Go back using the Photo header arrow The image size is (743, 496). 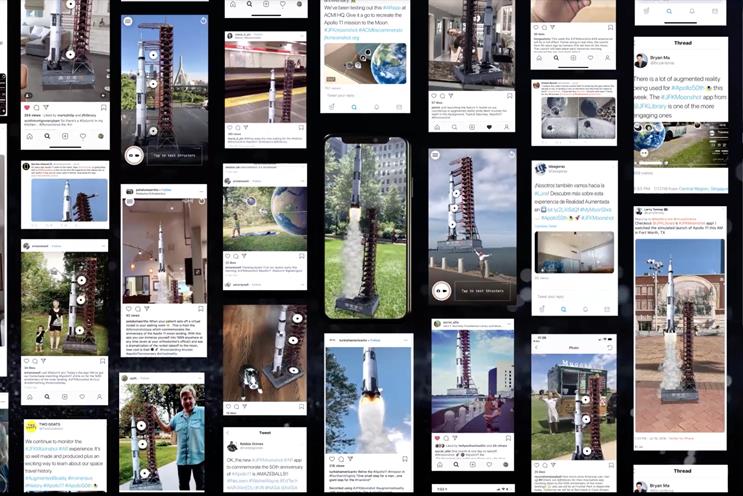point(537,348)
